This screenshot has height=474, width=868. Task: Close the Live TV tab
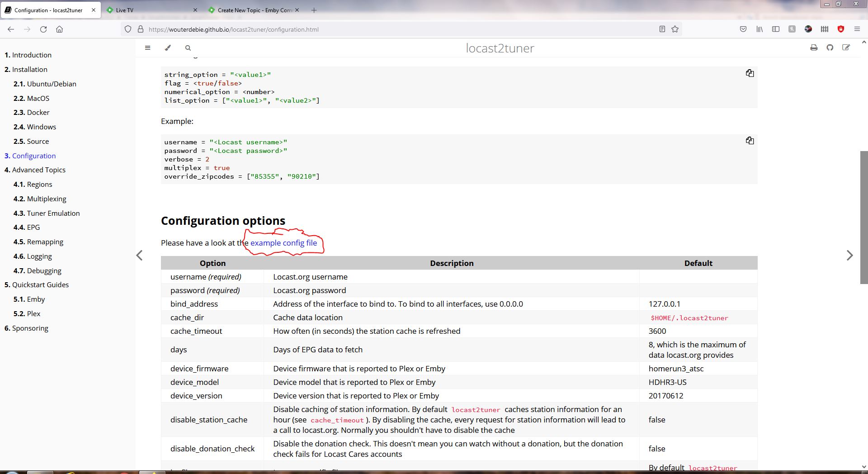[x=195, y=10]
